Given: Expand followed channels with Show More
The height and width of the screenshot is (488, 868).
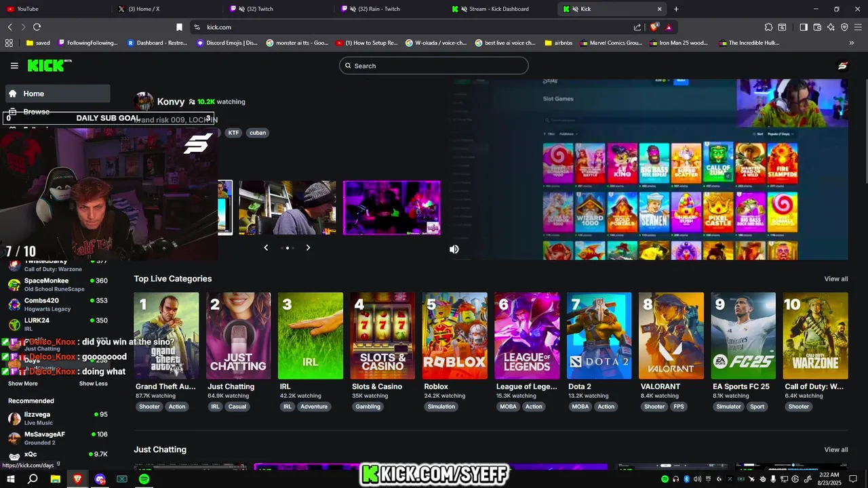Looking at the screenshot, I should click(23, 384).
